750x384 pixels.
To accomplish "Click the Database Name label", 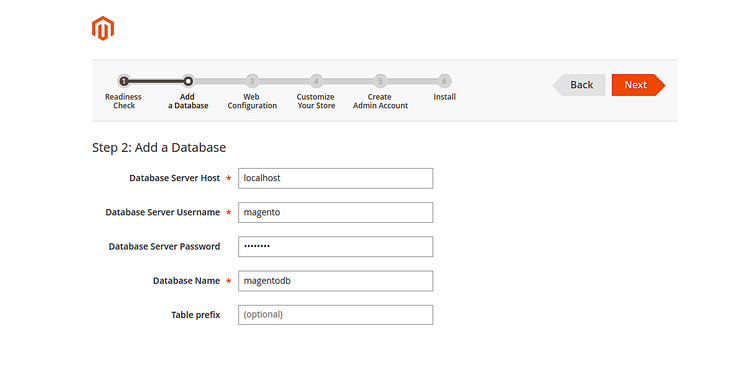I will 187,281.
